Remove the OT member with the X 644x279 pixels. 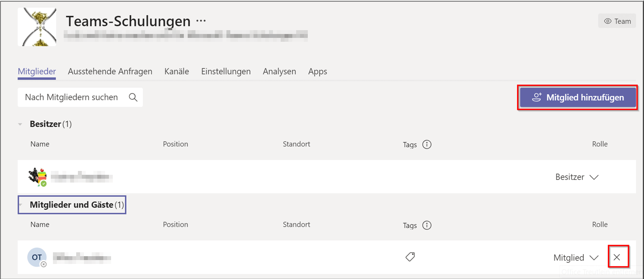tap(617, 257)
